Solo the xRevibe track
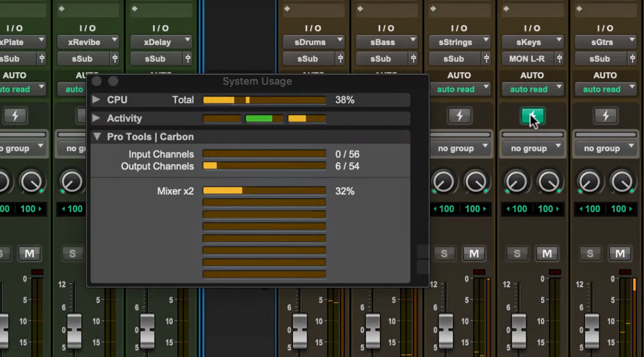 (73, 254)
